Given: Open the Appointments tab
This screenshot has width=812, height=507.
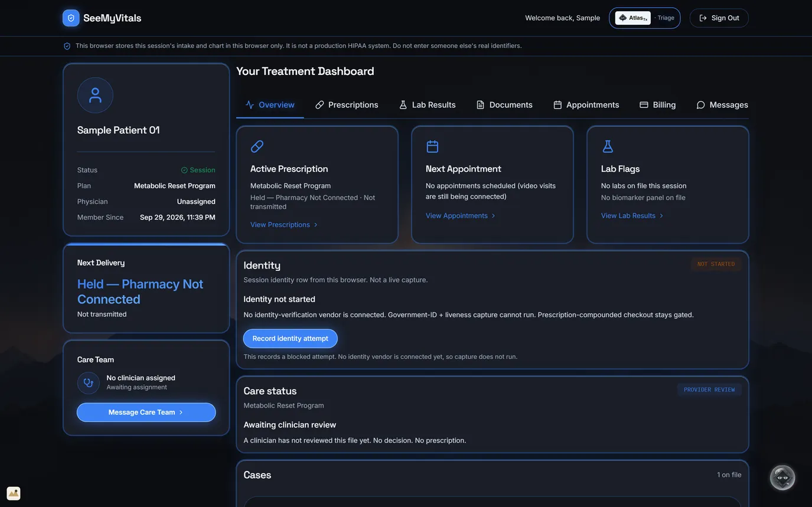Looking at the screenshot, I should [586, 104].
